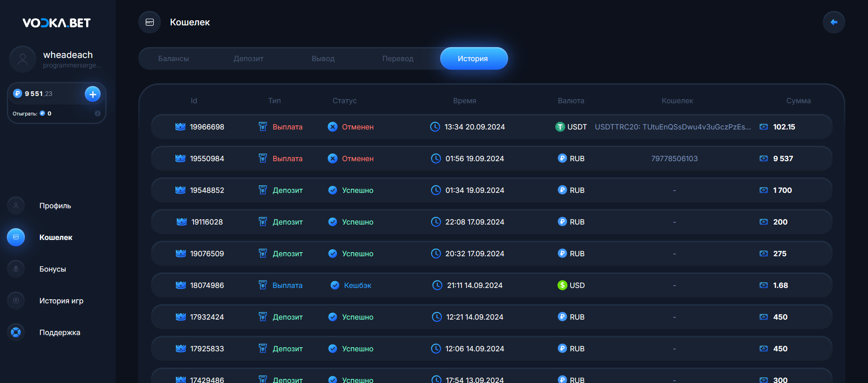Image resolution: width=868 pixels, height=383 pixels.
Task: Click the success checkmark in row 19548852
Action: coord(333,190)
